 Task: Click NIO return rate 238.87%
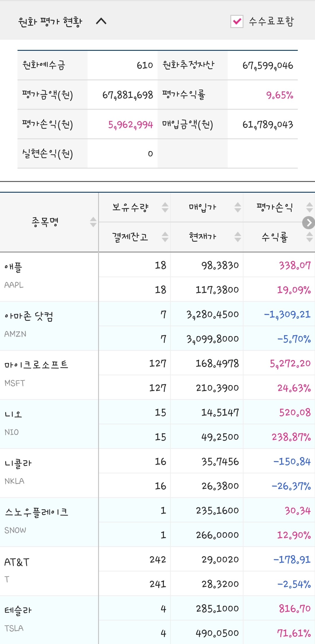coord(291,437)
